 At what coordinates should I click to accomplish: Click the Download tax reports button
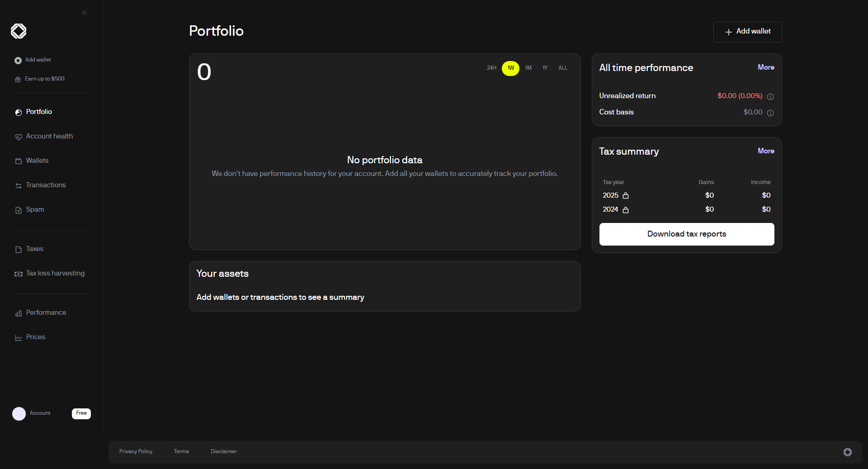pos(686,234)
